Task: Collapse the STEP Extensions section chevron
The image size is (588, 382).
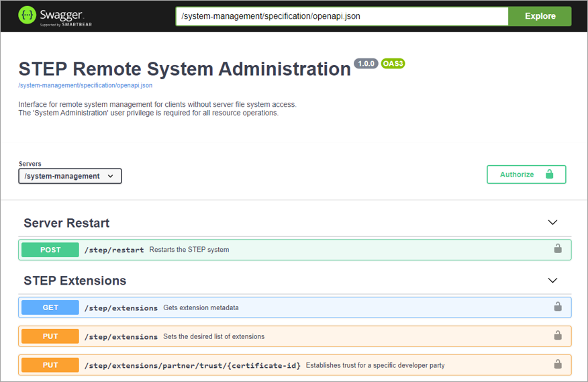Action: (552, 281)
